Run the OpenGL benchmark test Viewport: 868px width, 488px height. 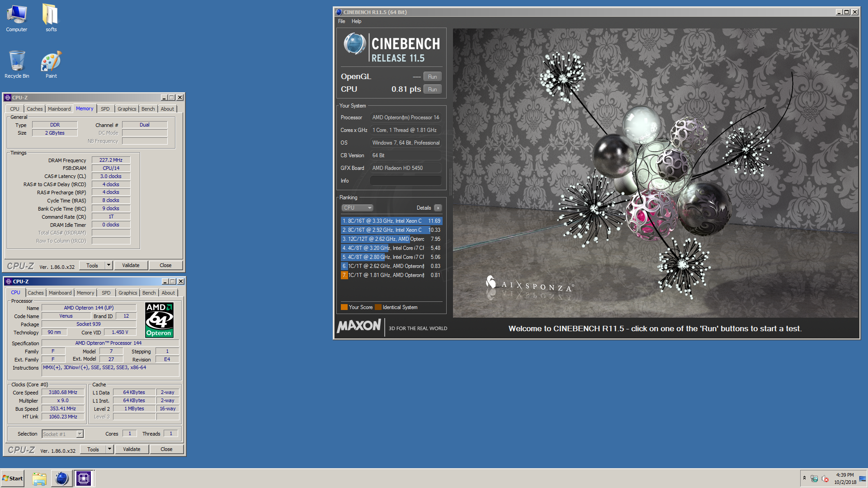tap(432, 77)
